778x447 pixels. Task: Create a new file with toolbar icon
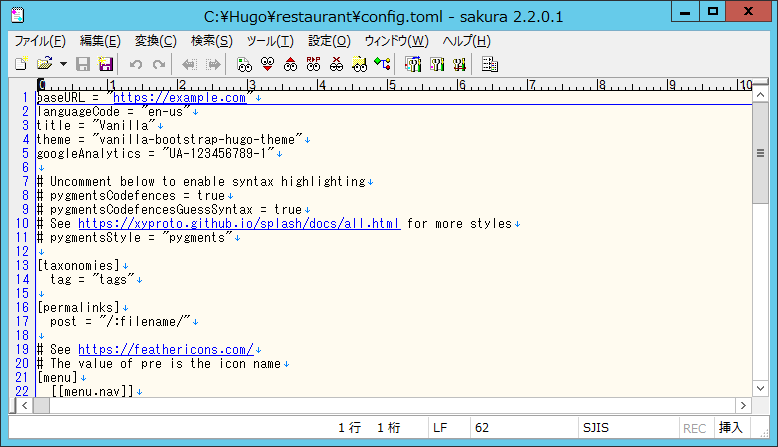(x=21, y=64)
